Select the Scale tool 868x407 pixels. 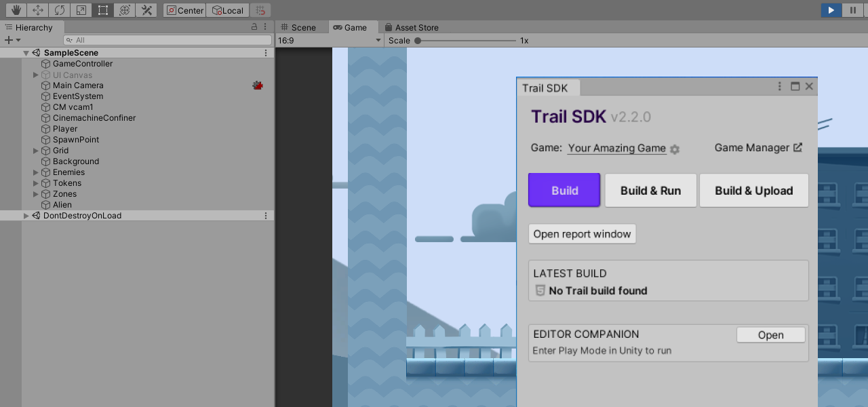[x=81, y=10]
